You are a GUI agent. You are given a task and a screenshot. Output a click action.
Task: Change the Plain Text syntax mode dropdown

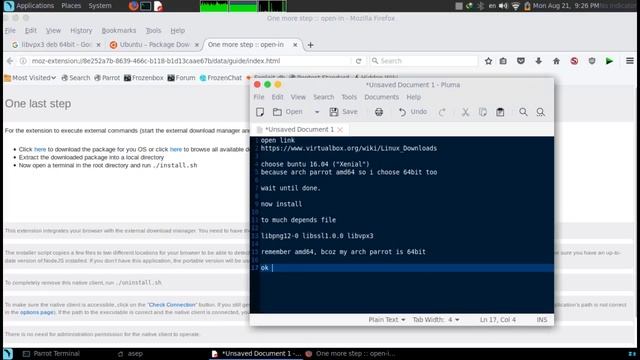coord(387,320)
